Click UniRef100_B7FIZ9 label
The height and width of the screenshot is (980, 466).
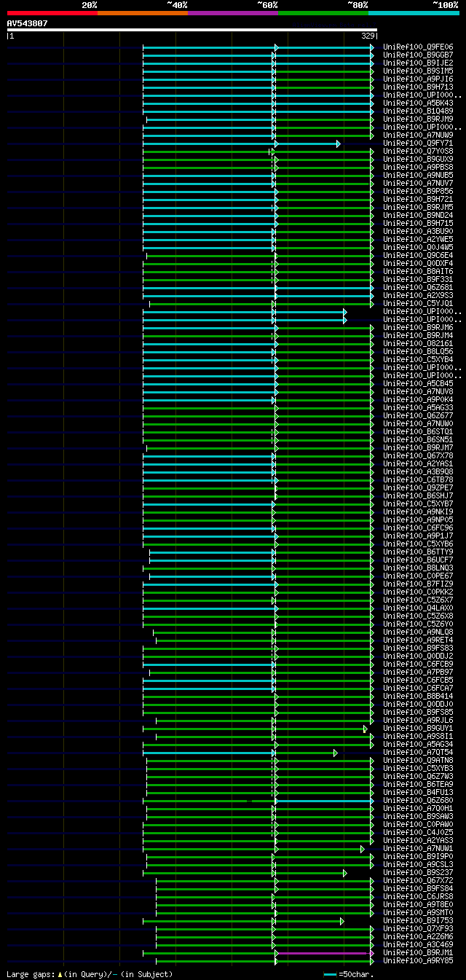pos(418,584)
